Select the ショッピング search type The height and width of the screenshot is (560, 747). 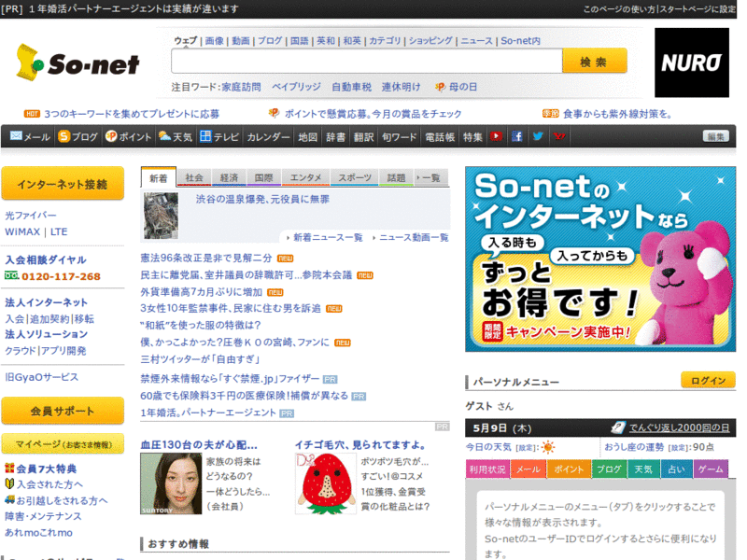coord(430,41)
